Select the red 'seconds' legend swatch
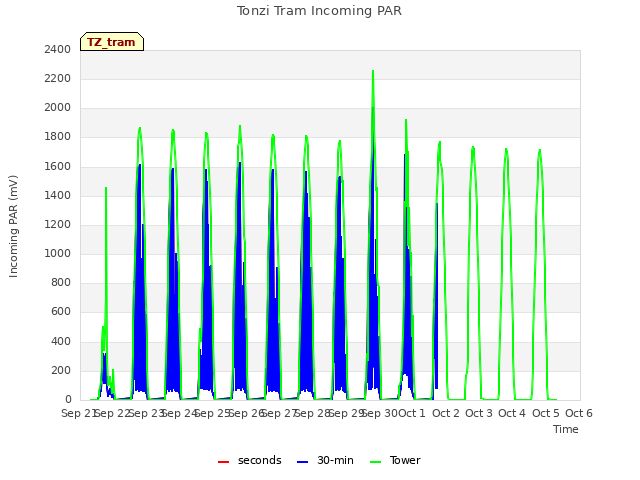 (x=223, y=462)
